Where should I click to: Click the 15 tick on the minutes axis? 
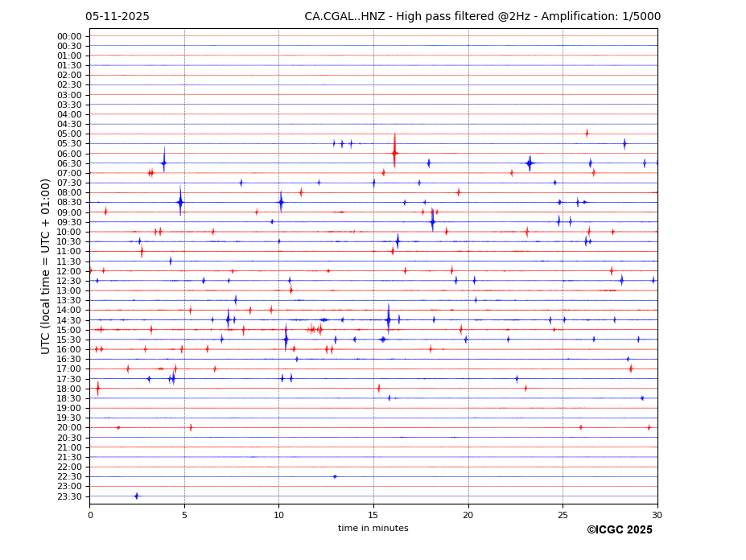point(373,515)
